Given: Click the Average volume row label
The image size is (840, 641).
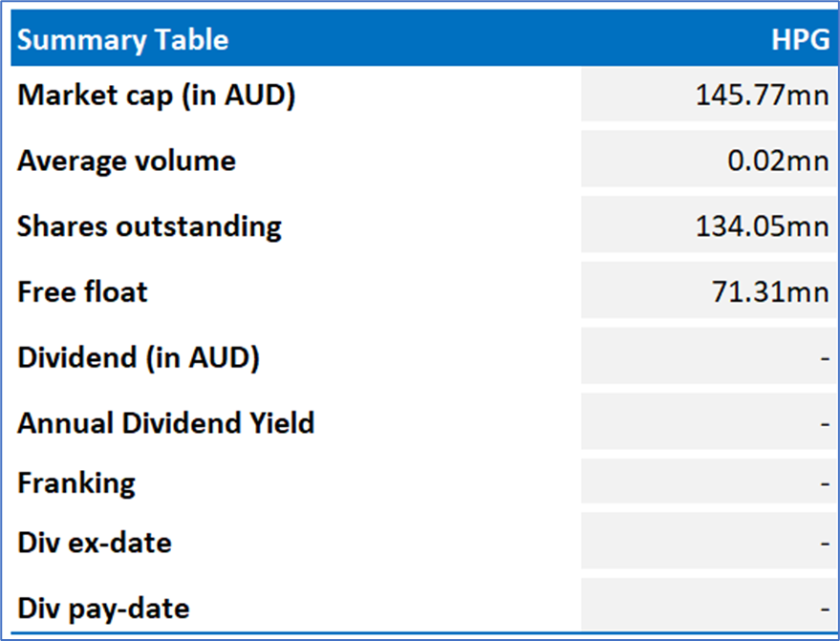Looking at the screenshot, I should [126, 160].
